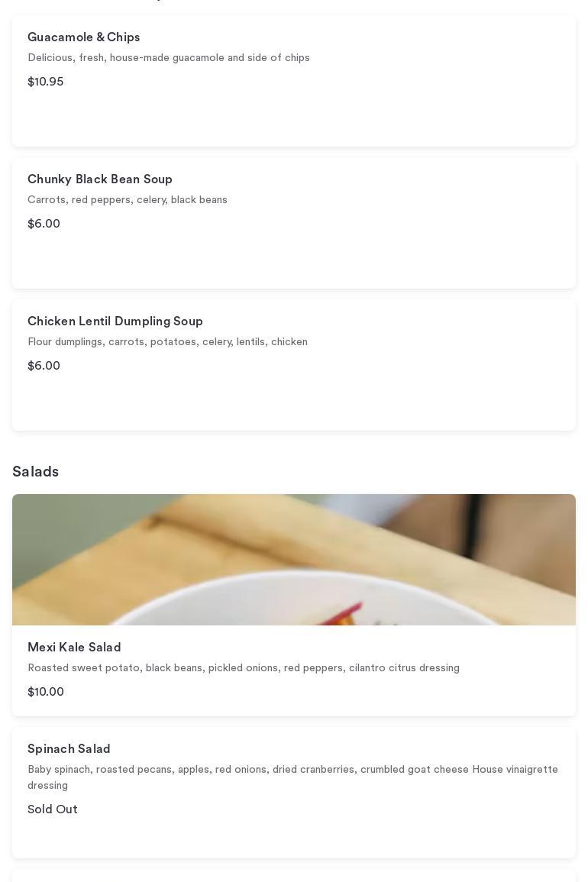Click the Sold Out label on Spinach Salad

[x=53, y=809]
